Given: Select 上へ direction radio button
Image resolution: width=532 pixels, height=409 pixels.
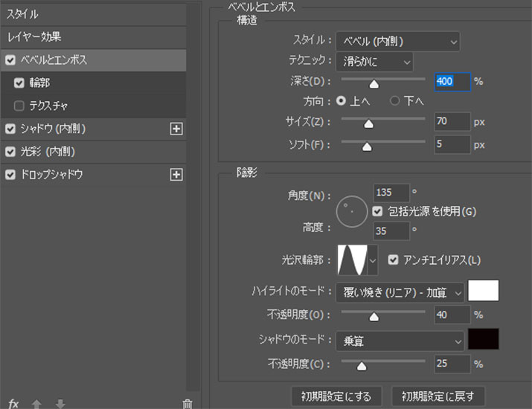Looking at the screenshot, I should point(341,100).
